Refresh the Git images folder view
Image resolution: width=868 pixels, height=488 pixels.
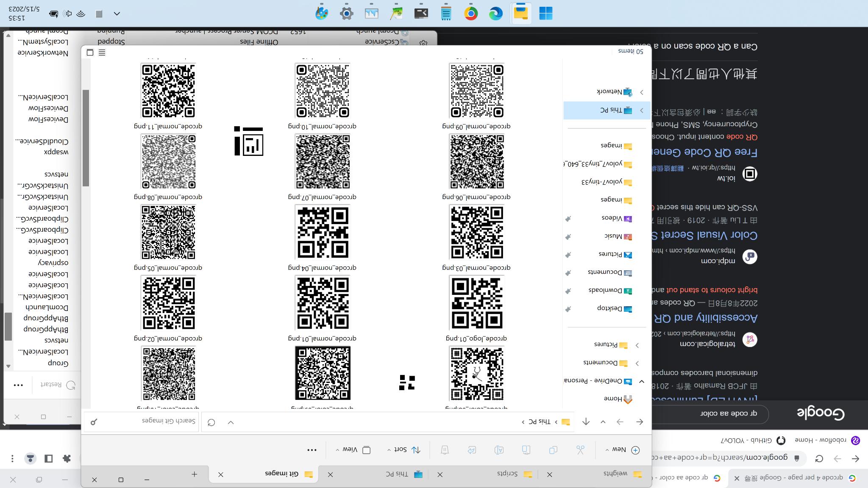point(211,422)
